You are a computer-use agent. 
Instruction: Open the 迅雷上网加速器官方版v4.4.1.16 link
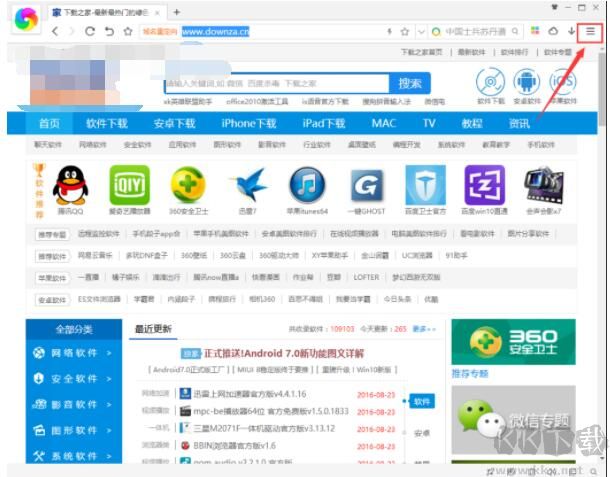click(x=250, y=394)
